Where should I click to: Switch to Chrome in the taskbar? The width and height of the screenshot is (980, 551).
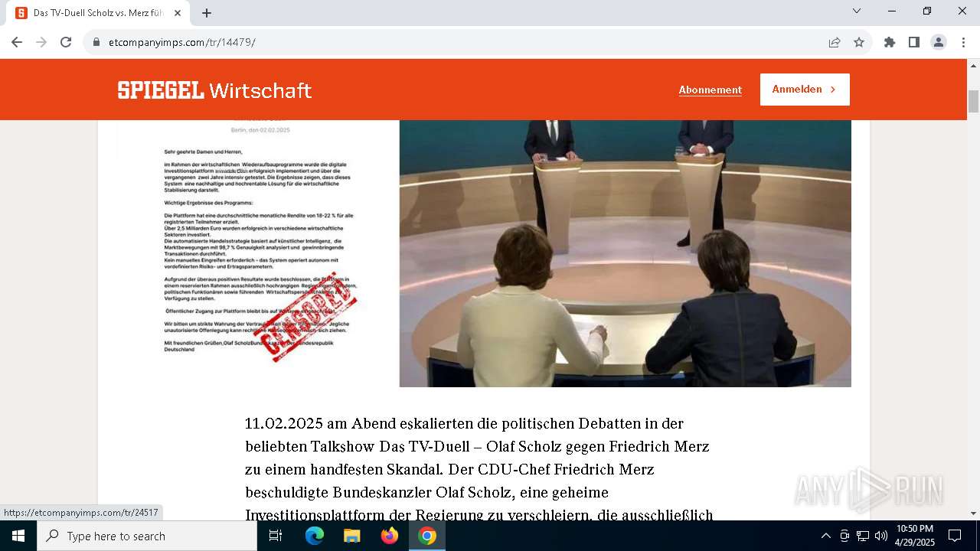(427, 536)
